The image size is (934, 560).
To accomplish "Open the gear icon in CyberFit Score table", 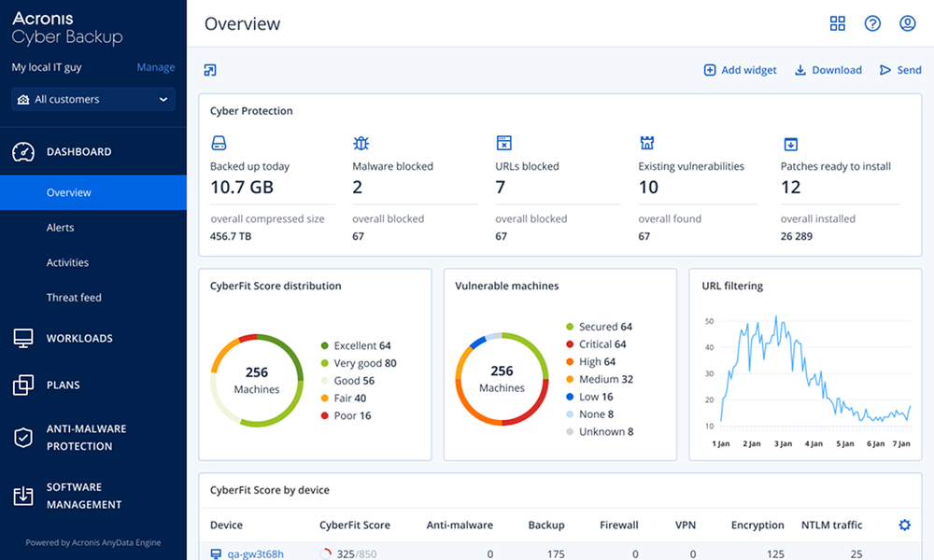I will pyautogui.click(x=903, y=525).
